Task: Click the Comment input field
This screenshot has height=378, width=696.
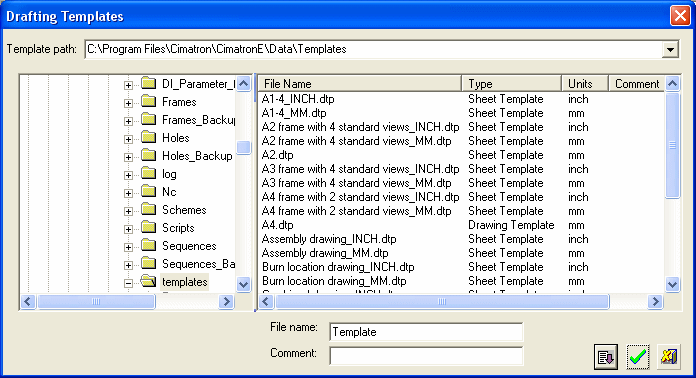Action: click(x=426, y=356)
